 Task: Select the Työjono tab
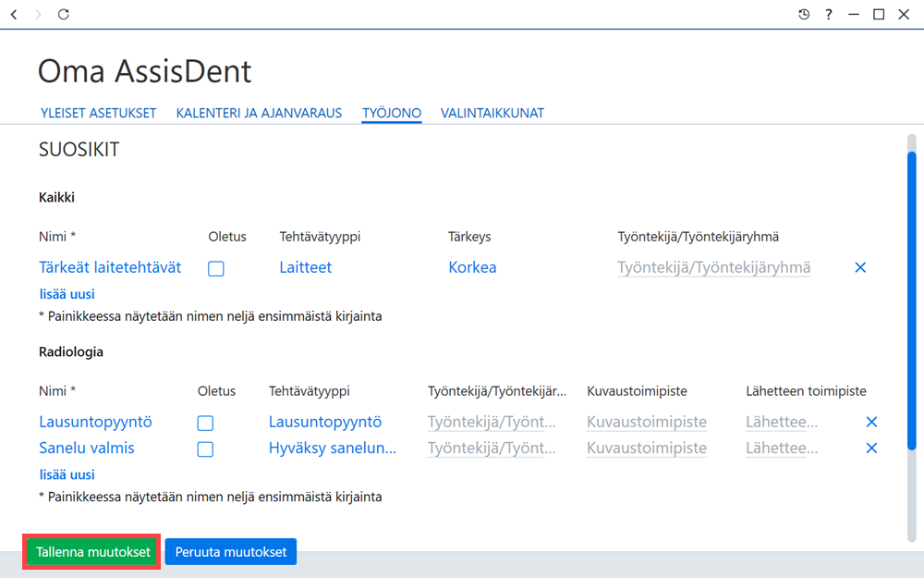(392, 113)
